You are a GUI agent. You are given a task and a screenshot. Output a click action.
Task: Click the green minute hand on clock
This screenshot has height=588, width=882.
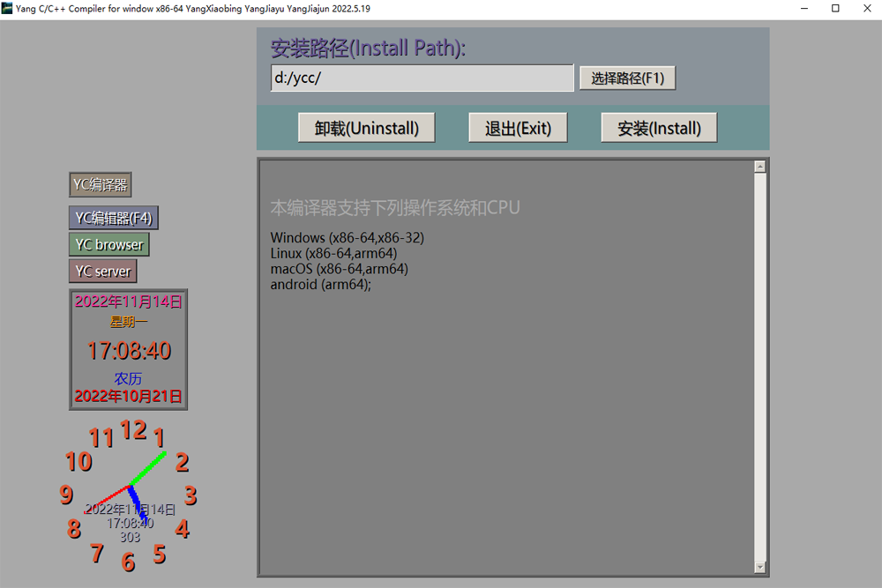[148, 468]
